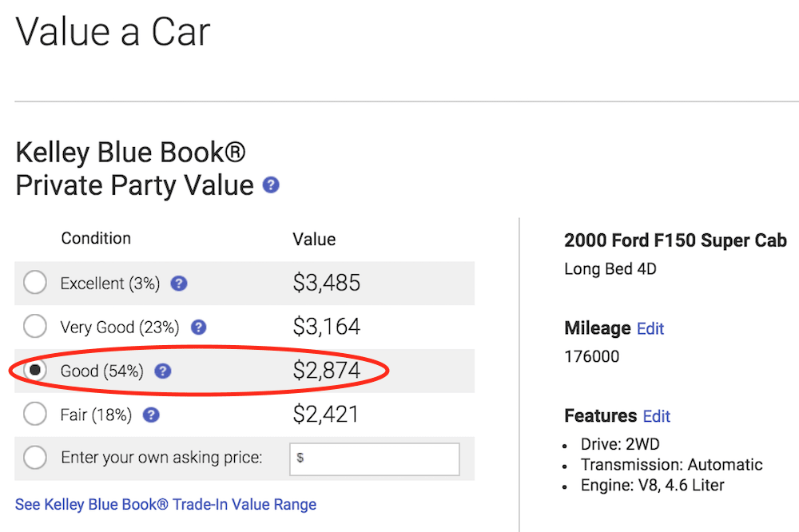Open help icon beside Private Party Value
Viewport: 799px width, 532px height.
point(271,185)
